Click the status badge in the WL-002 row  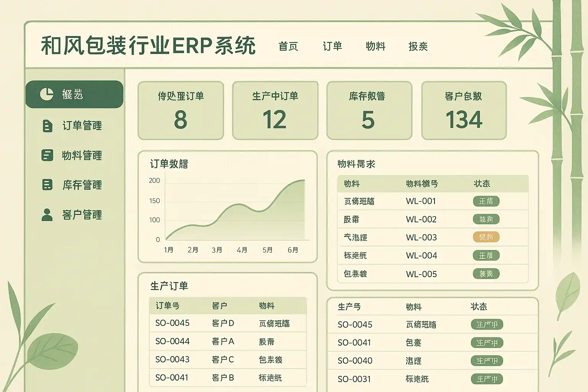[486, 219]
